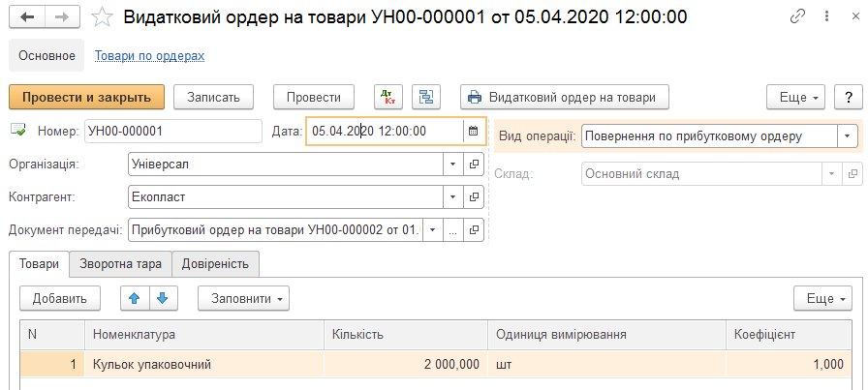The image size is (868, 390).
Task: Click the Одиниця вимірювання column header
Action: (x=606, y=335)
